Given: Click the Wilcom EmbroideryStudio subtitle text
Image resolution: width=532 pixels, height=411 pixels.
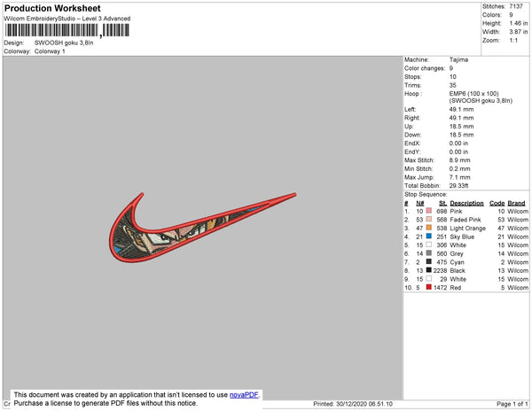Looking at the screenshot, I should click(67, 19).
